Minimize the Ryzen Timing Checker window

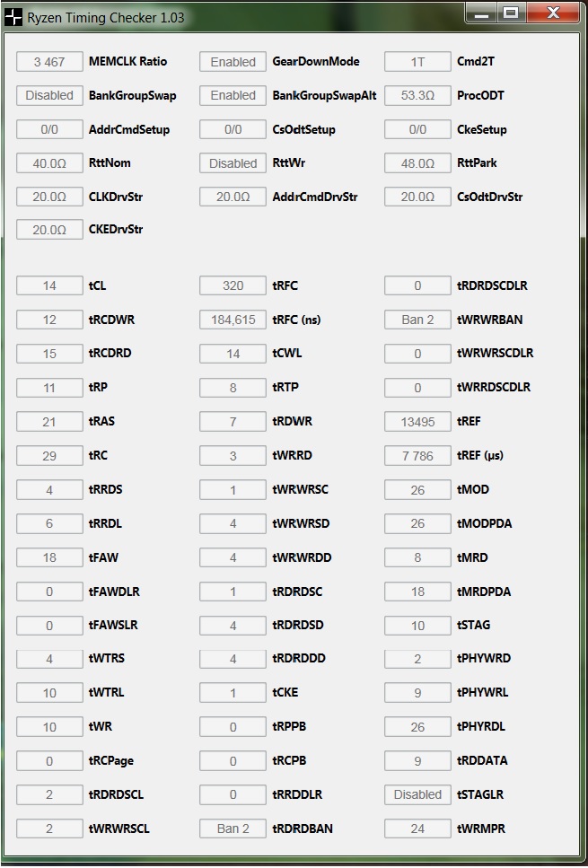[x=482, y=13]
